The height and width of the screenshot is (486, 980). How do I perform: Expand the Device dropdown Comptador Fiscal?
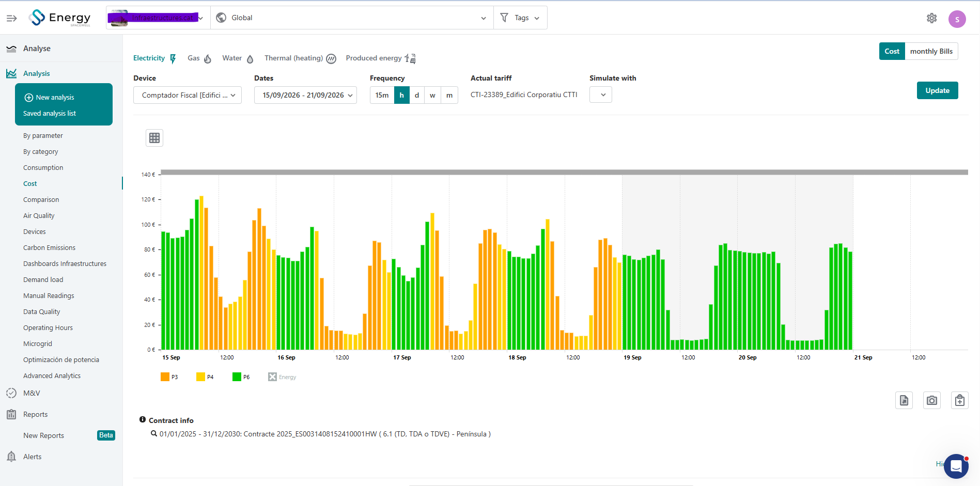[188, 95]
